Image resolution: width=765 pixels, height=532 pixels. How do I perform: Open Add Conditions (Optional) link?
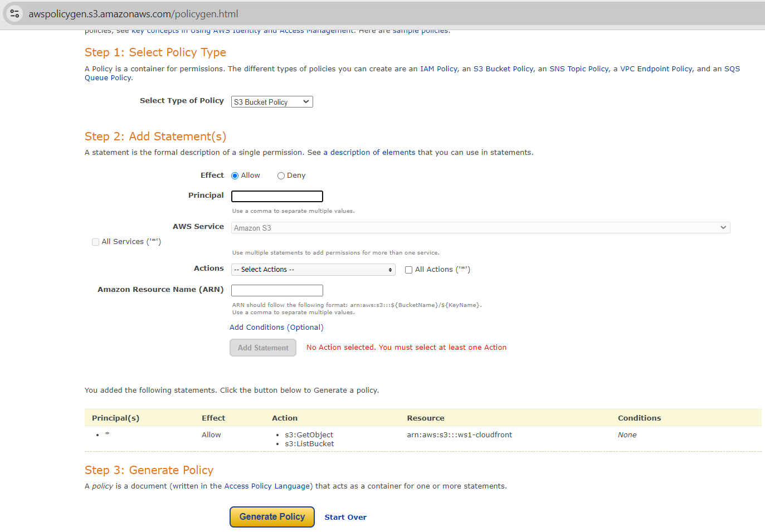click(276, 328)
